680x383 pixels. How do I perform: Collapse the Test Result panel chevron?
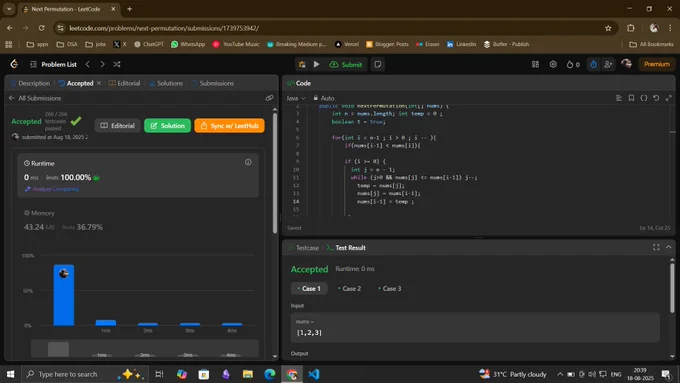pyautogui.click(x=669, y=247)
